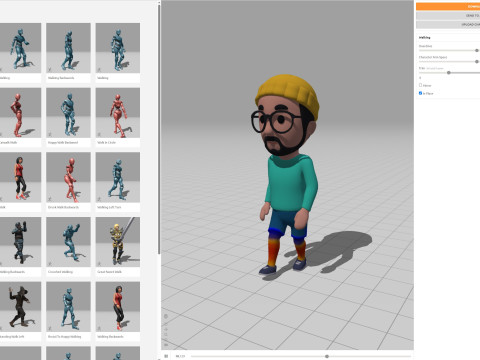Click the small figure icon on Happy Walk Backward
Image resolution: width=480 pixels, height=360 pixels.
(x=50, y=134)
